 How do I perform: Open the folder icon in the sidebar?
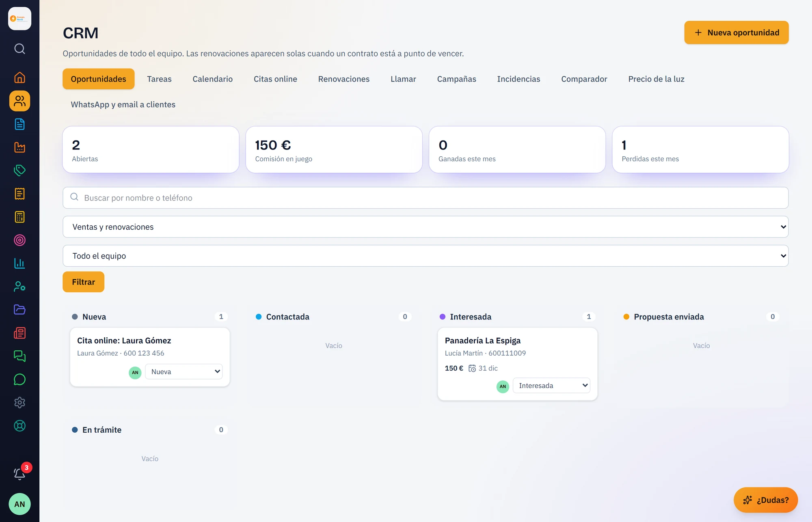(x=19, y=310)
